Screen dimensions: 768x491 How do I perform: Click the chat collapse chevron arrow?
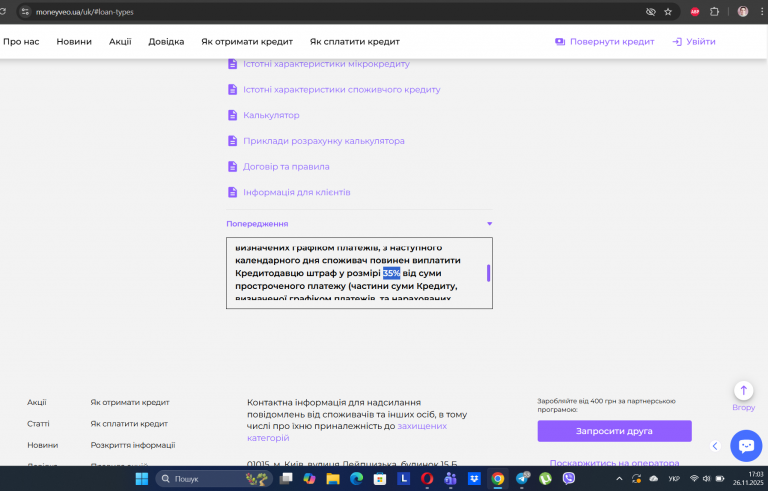point(715,446)
